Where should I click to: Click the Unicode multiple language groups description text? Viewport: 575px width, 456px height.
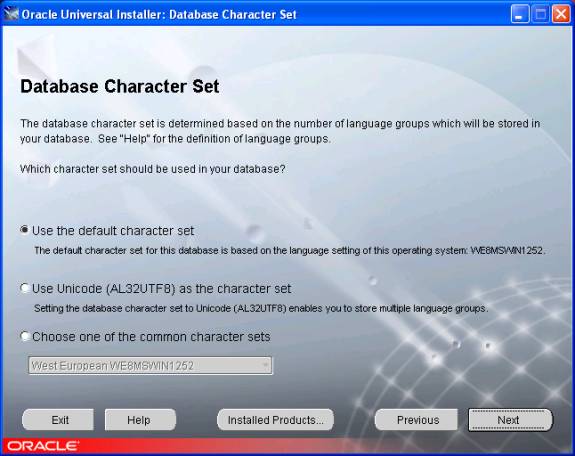point(261,308)
